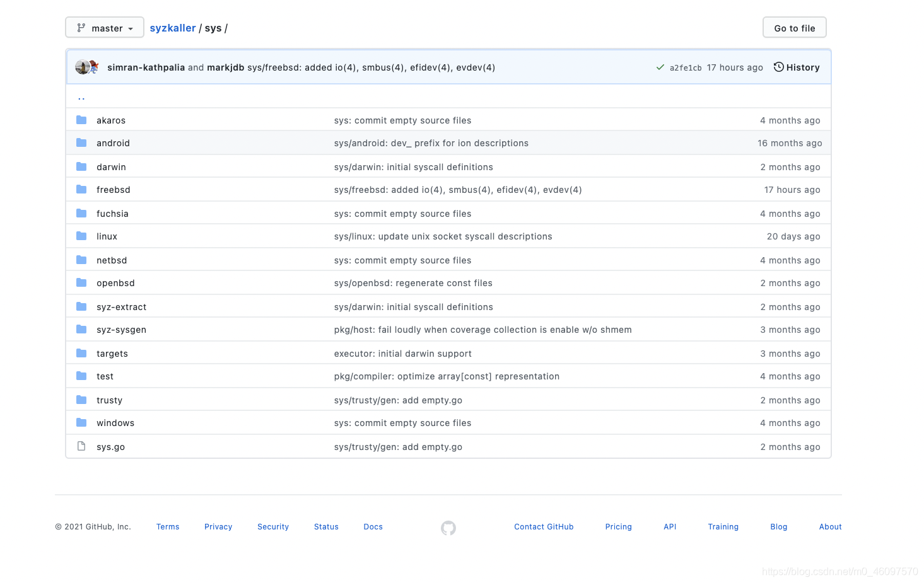Screen dimensions: 924x583
Task: Open the linux directory name
Action: [107, 236]
